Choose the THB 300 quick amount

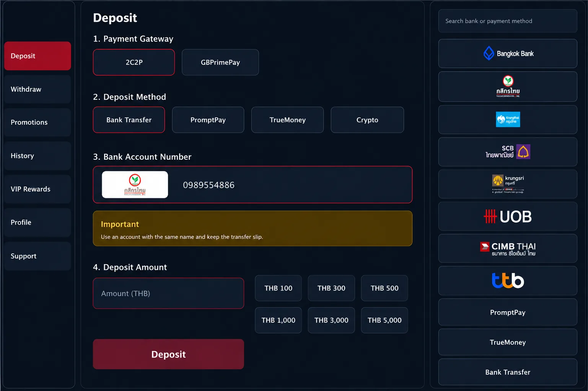coord(331,288)
